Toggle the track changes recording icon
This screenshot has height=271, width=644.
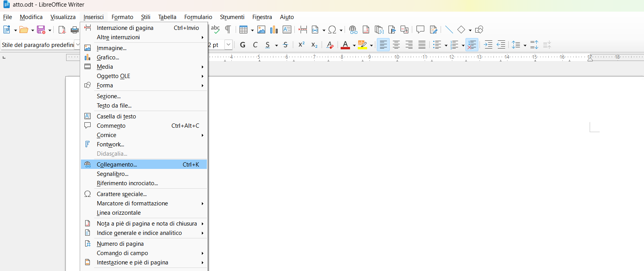click(433, 30)
